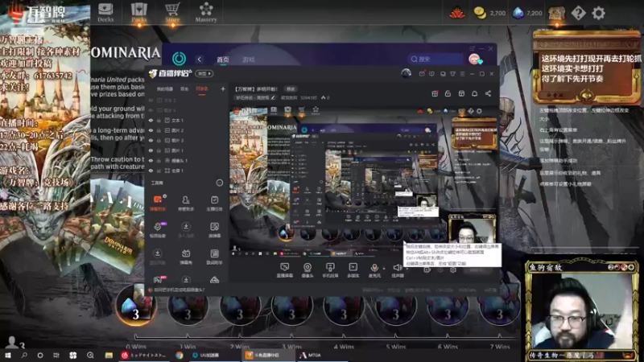Open Windows Start menu

pyautogui.click(x=8, y=355)
